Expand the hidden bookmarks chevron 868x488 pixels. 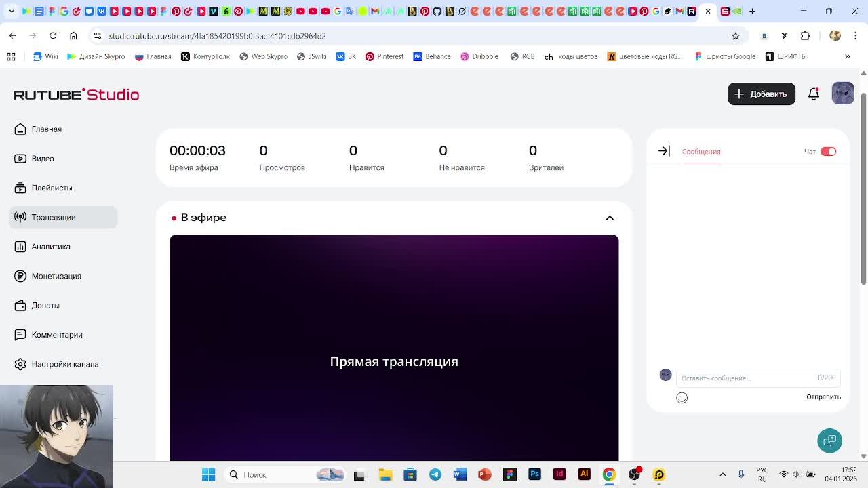[x=847, y=56]
